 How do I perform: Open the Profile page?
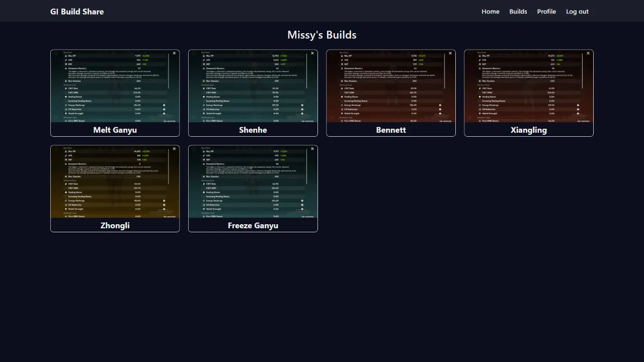[546, 12]
